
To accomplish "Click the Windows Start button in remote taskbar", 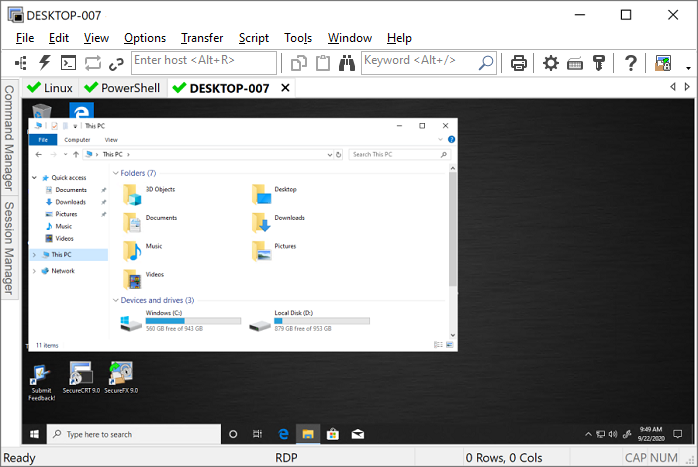I will [34, 434].
